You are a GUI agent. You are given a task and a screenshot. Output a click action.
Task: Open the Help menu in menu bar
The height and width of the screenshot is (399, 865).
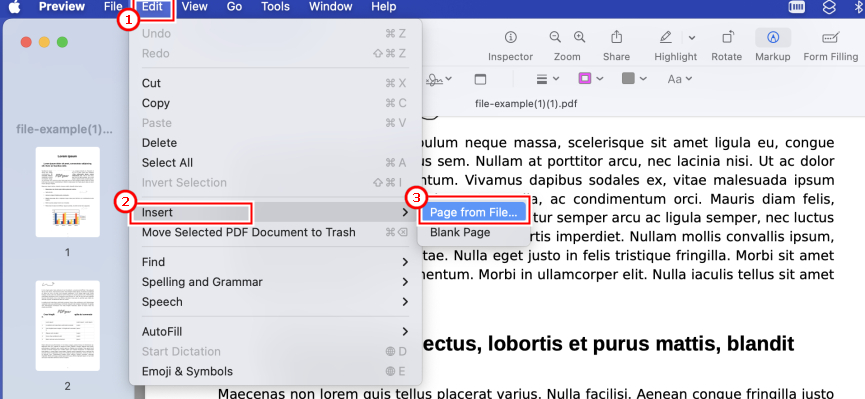point(383,7)
